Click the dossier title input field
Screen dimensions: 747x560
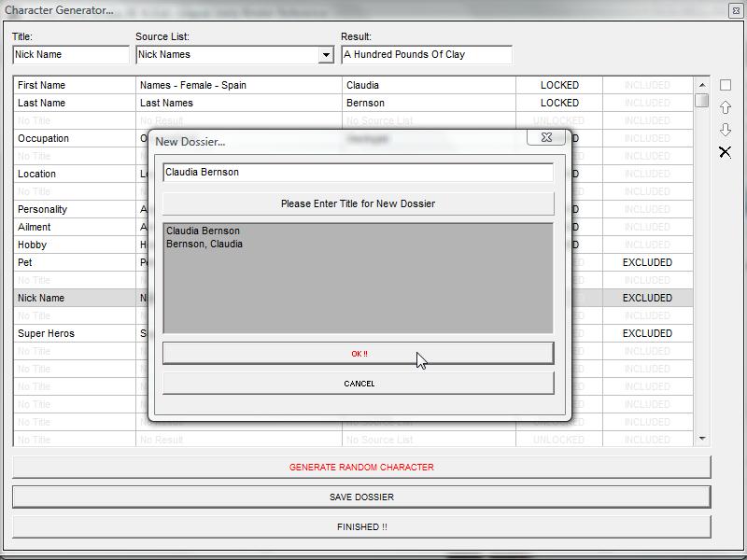[x=358, y=173]
